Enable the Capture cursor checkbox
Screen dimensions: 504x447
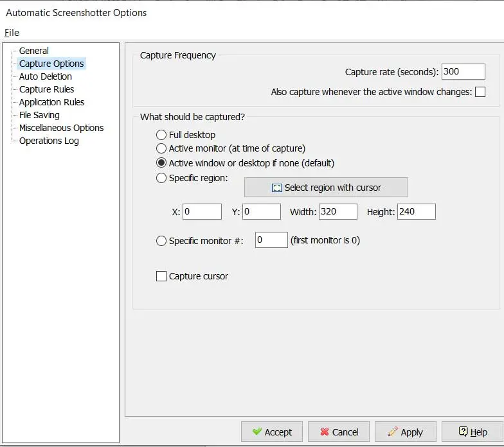161,276
